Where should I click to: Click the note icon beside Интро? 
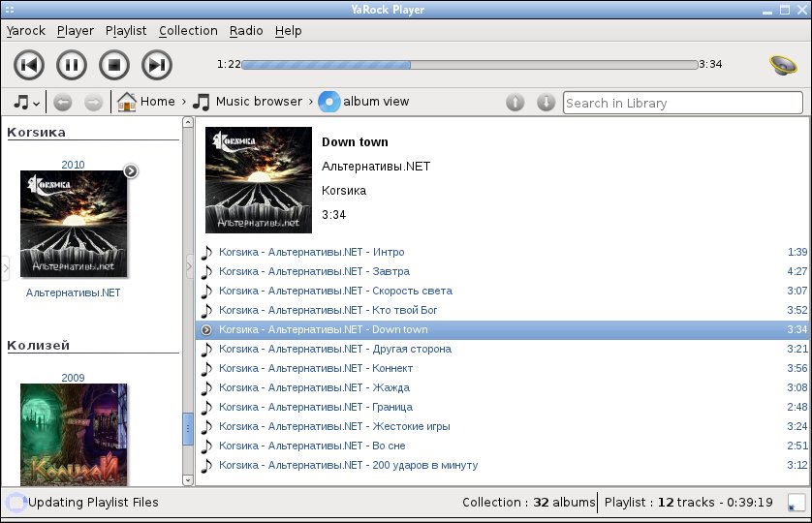206,253
